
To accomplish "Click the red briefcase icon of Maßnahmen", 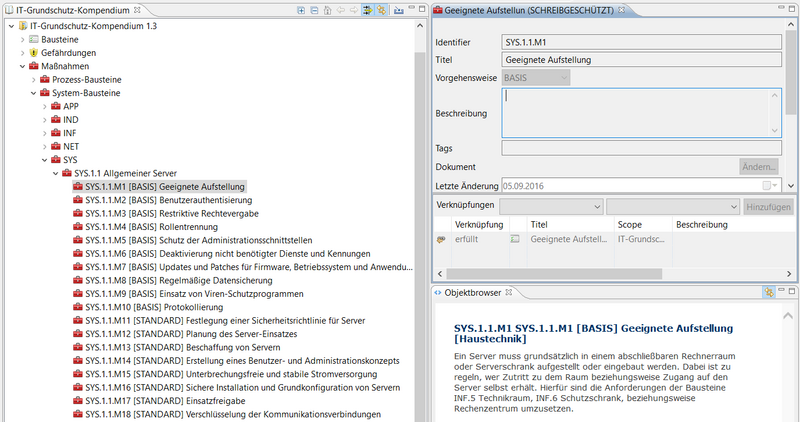I will click(34, 66).
